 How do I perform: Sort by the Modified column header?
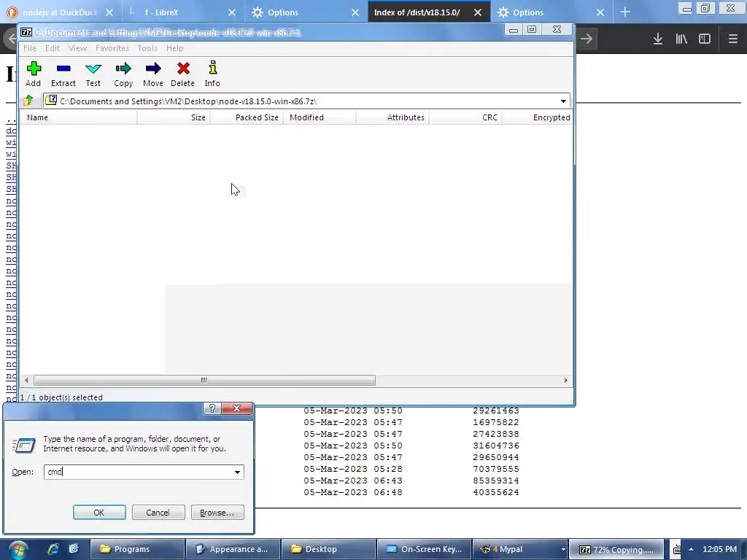pos(320,117)
